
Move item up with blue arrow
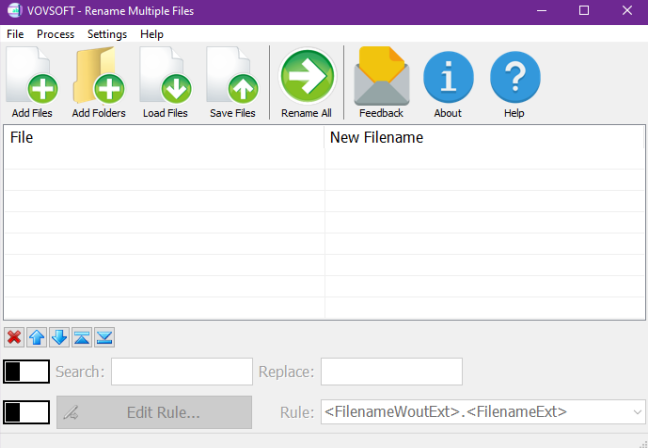click(37, 337)
